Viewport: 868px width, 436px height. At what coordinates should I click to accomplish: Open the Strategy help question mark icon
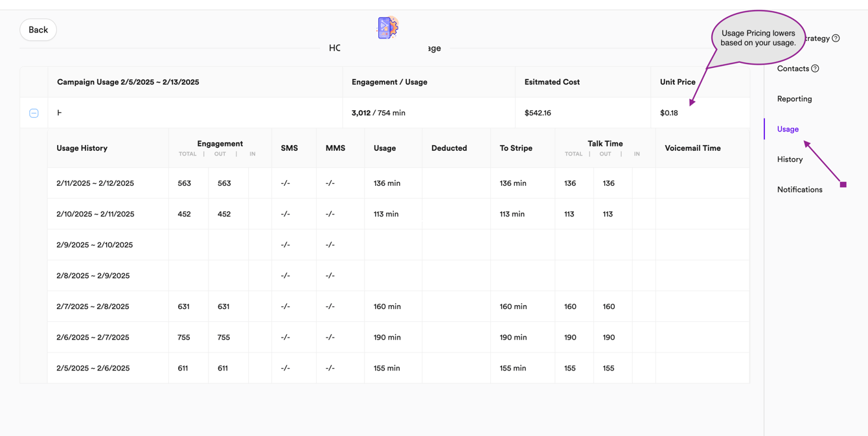tap(835, 38)
